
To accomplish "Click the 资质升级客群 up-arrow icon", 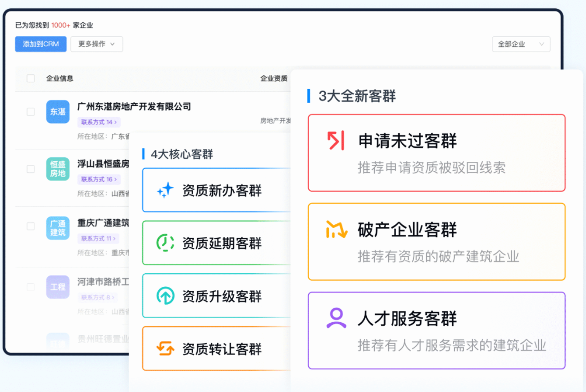I will pos(165,296).
